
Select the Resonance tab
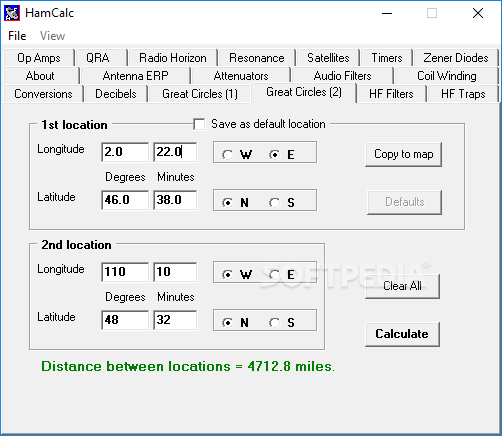point(257,58)
